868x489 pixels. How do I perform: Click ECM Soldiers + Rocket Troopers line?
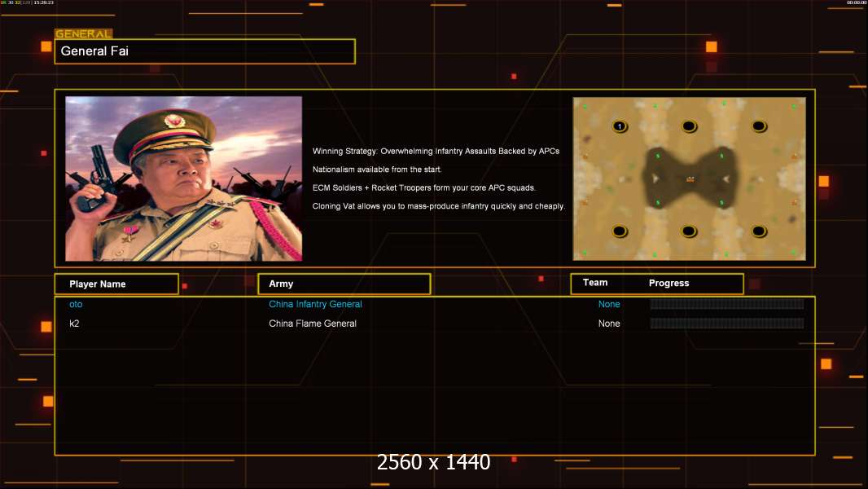click(424, 187)
